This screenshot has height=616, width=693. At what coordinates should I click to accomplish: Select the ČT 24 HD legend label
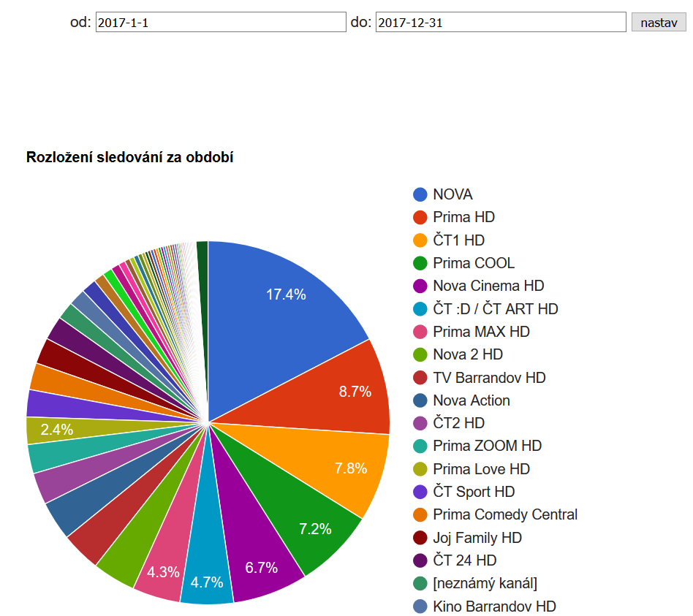click(464, 560)
